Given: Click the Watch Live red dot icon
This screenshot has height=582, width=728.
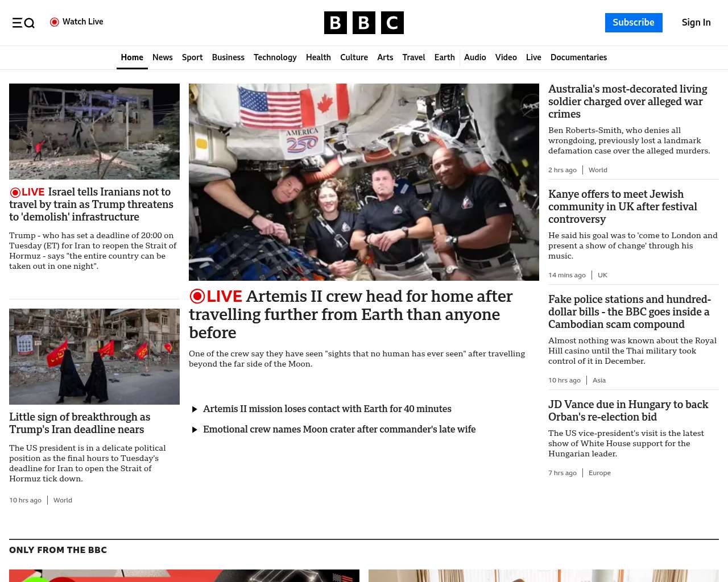Looking at the screenshot, I should pos(55,22).
